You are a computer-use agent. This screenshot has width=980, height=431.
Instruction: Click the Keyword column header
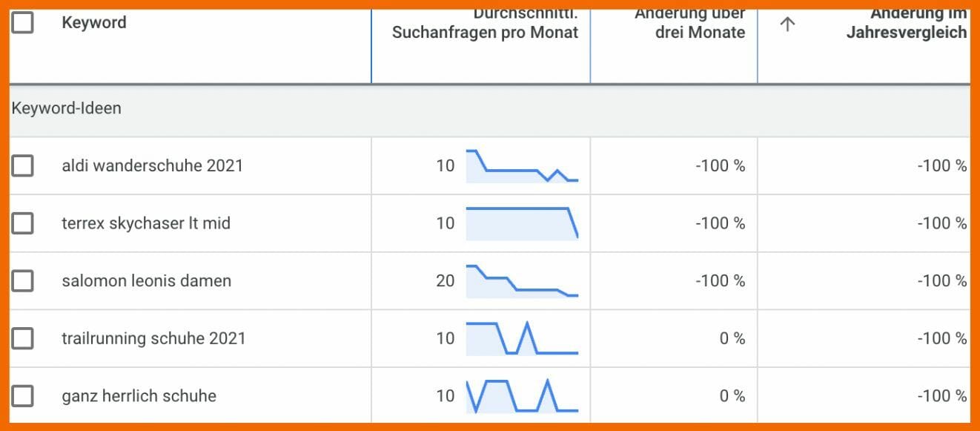pyautogui.click(x=94, y=23)
